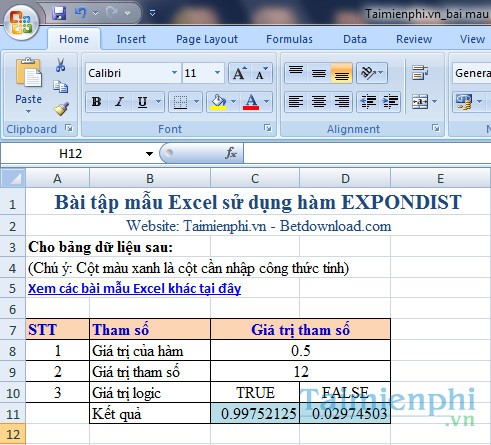The image size is (491, 445).
Task: Redo the last action
Action: pos(112,13)
